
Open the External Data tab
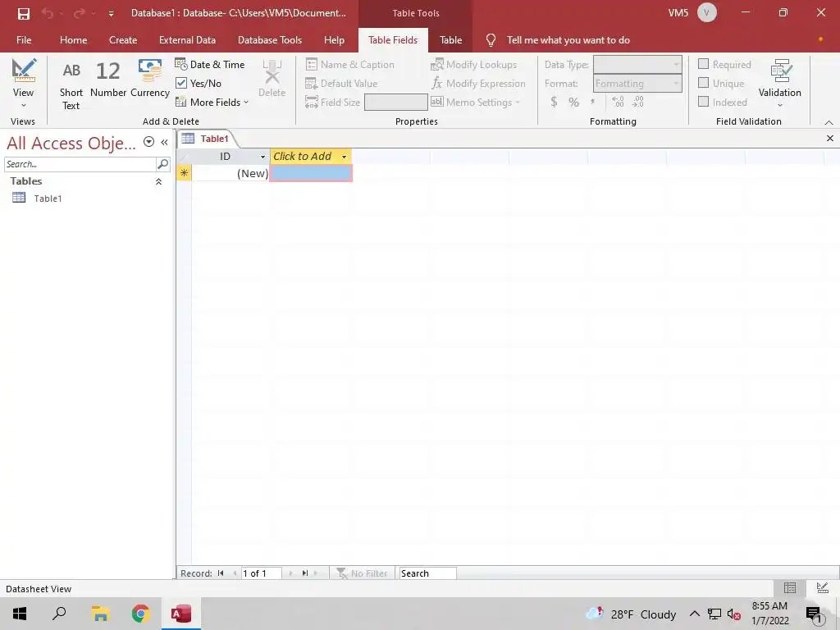tap(187, 40)
